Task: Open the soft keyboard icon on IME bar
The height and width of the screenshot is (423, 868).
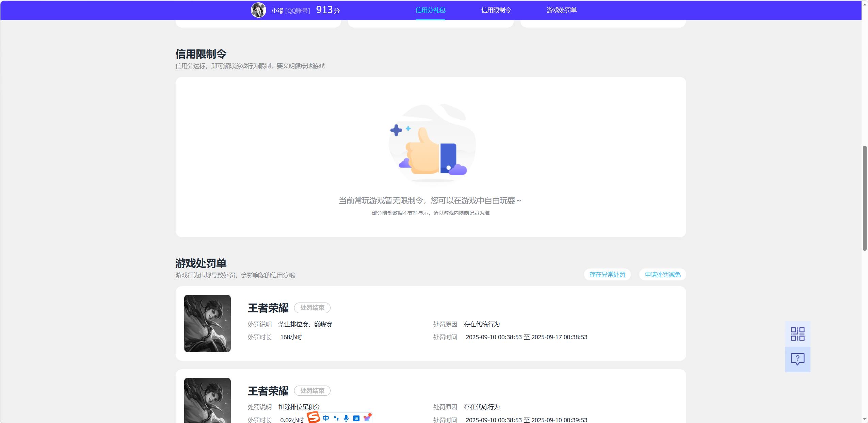Action: (x=356, y=418)
